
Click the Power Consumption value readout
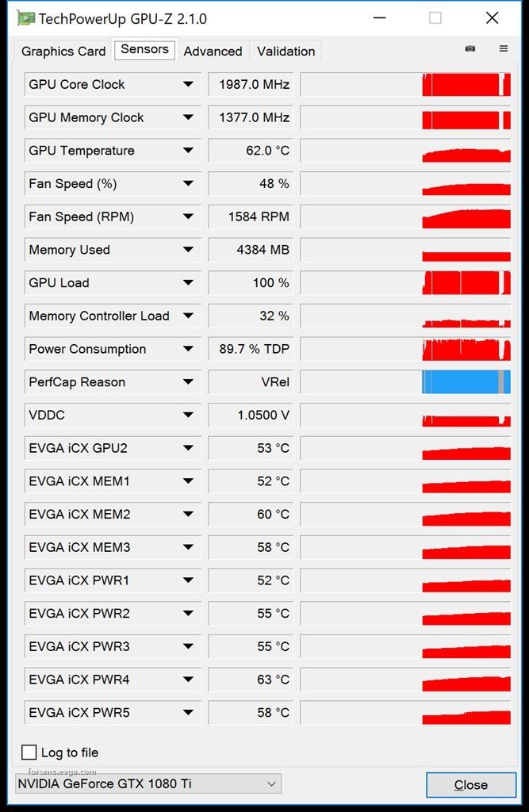(251, 349)
